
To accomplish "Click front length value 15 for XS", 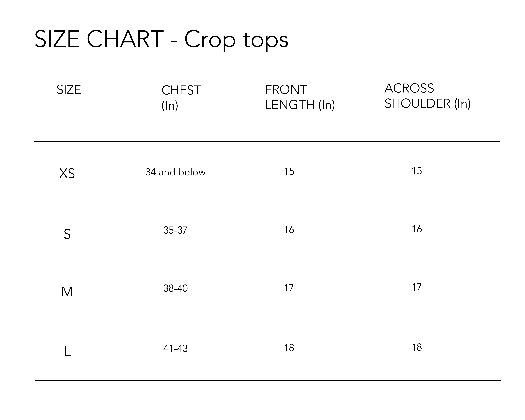I will click(x=289, y=172).
